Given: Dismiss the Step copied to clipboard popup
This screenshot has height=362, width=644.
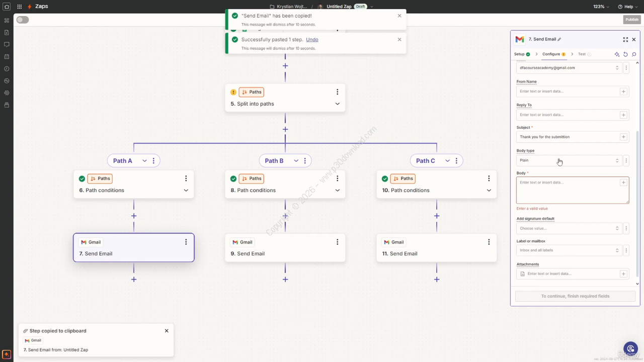Looking at the screenshot, I should [167, 331].
